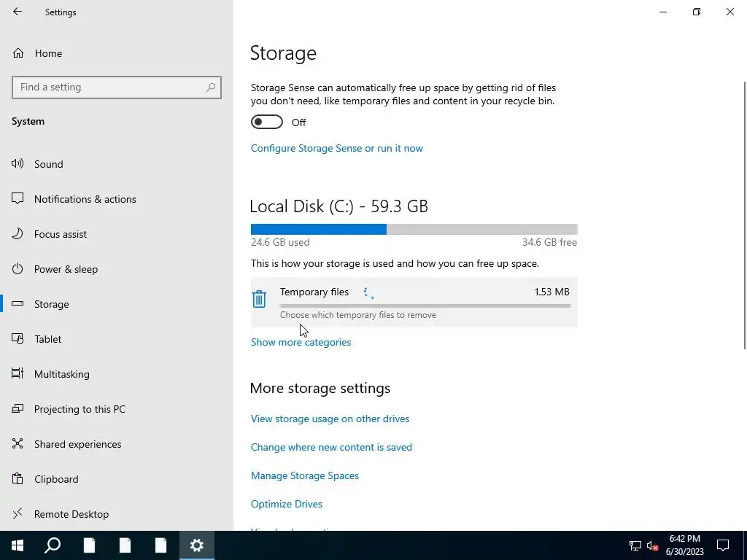
Task: Click the Power & sleep icon
Action: (18, 268)
